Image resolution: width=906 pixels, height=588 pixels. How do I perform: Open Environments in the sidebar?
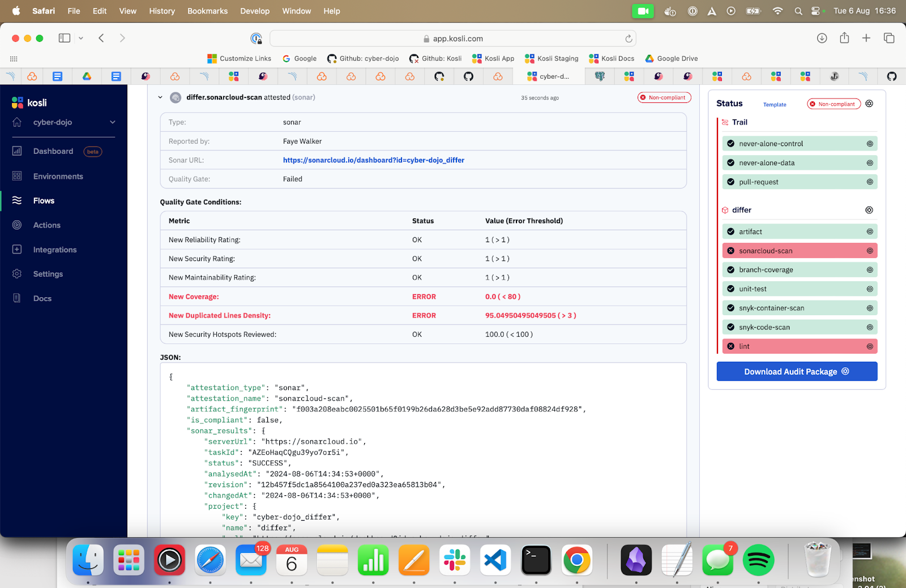[58, 177]
